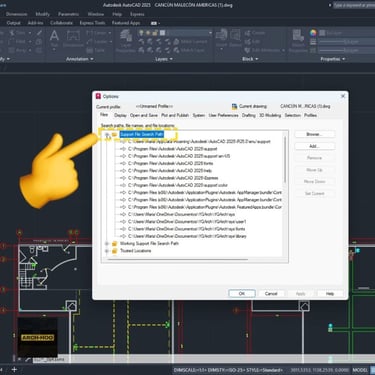Select the YQArch\sys\library path entry

187,236
